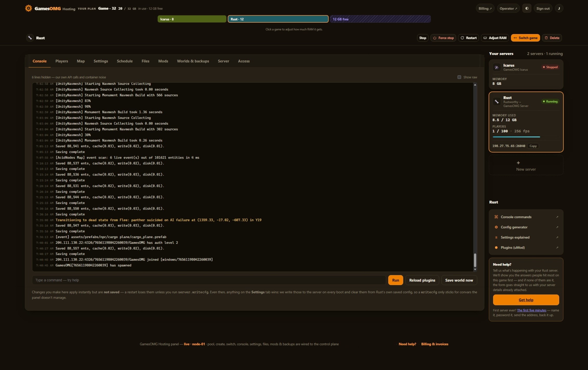The image size is (588, 370).
Task: Select the Icarus - 8 RAM bar segment
Action: [192, 19]
